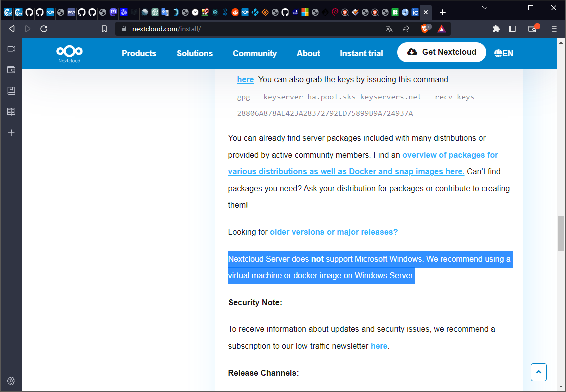Click the scroll-to-top arrow button

[539, 372]
